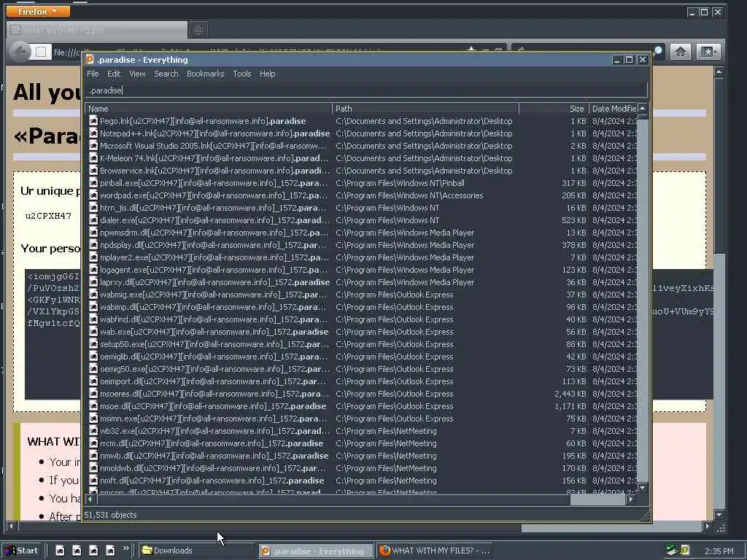Open the Windows Start menu
This screenshot has height=560, width=747.
22,551
